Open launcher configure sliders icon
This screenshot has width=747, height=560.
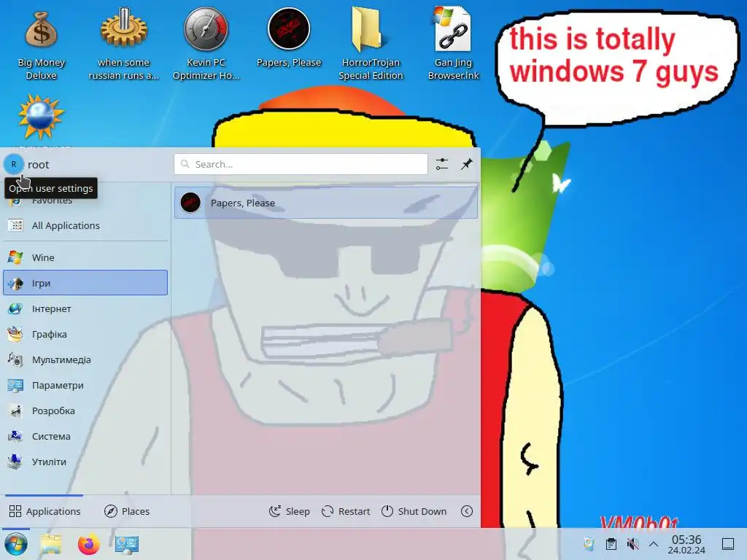pos(441,164)
